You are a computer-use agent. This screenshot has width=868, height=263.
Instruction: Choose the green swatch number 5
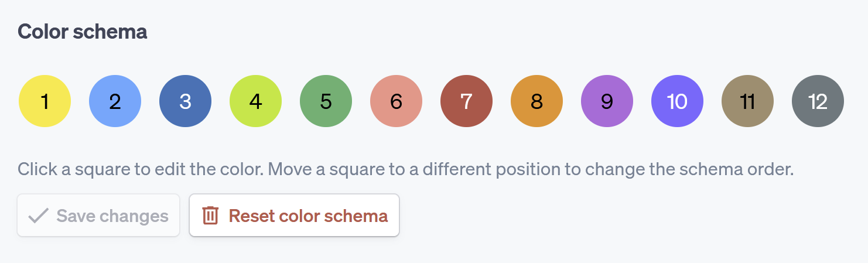[x=326, y=101]
